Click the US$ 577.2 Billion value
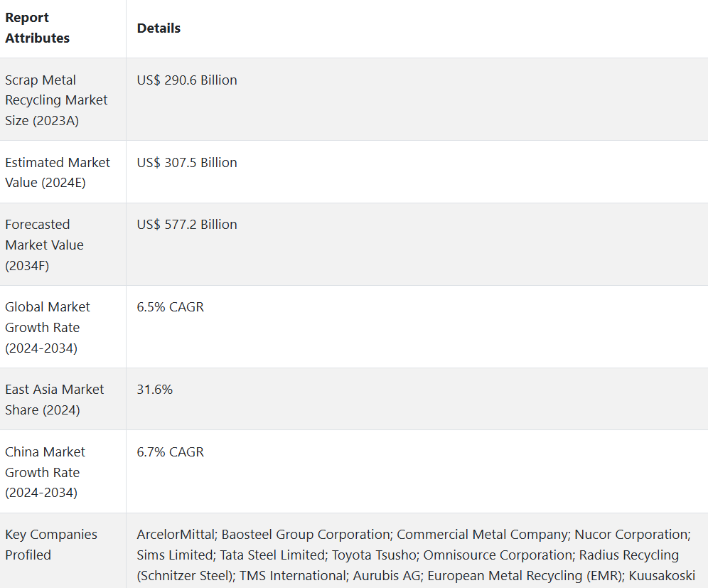 tap(187, 224)
